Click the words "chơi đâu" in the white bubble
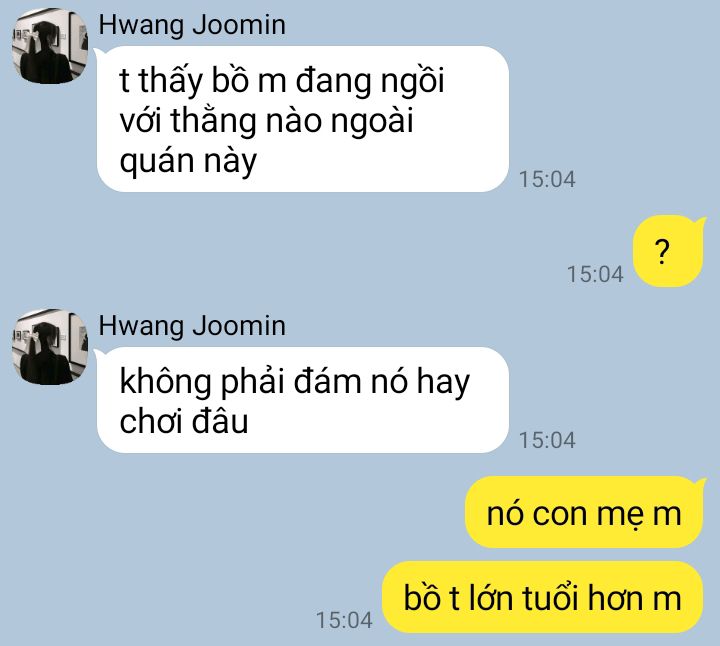This screenshot has width=720, height=646. pyautogui.click(x=184, y=421)
